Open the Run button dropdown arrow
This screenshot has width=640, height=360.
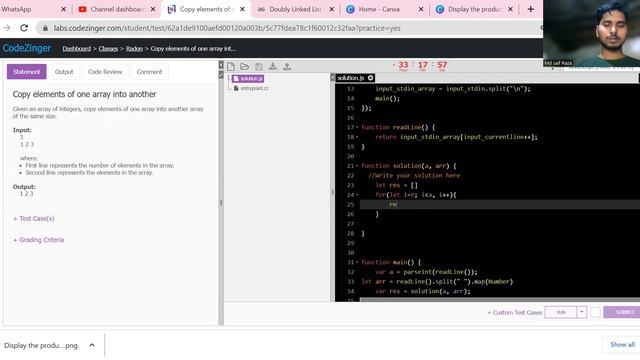pos(582,312)
